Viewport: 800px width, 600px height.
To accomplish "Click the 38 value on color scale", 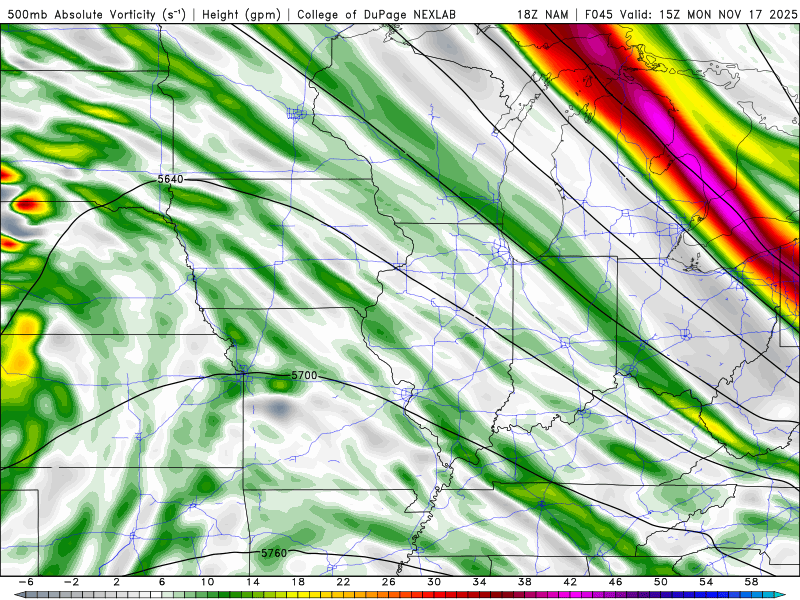I will [x=524, y=582].
